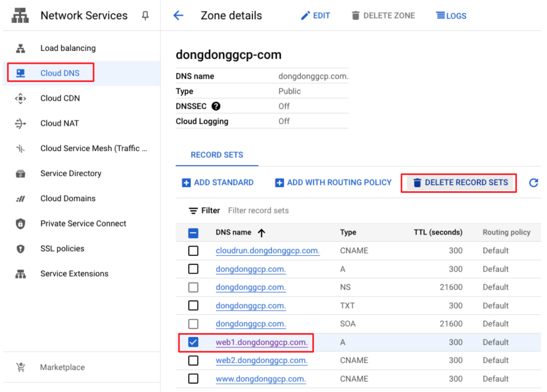Check the cloudrun.dongdonggcp.com row checkbox
The image size is (547, 392).
point(193,251)
